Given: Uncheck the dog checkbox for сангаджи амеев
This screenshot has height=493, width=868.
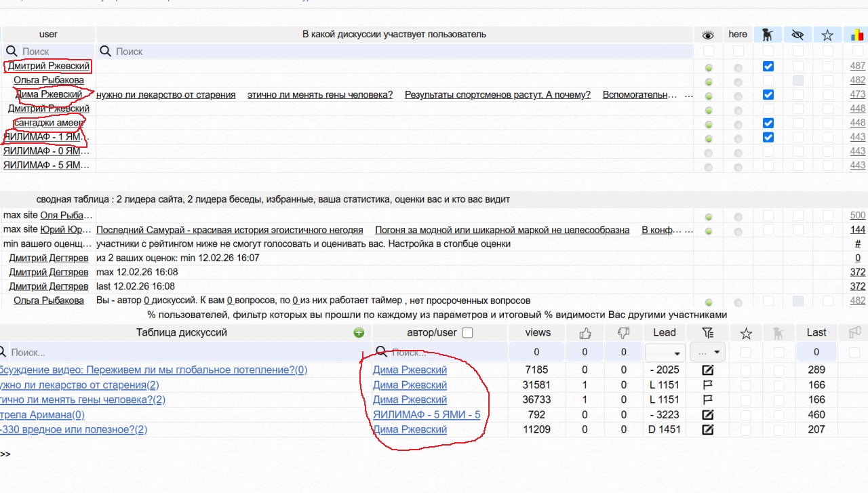Looking at the screenshot, I should pyautogui.click(x=768, y=123).
